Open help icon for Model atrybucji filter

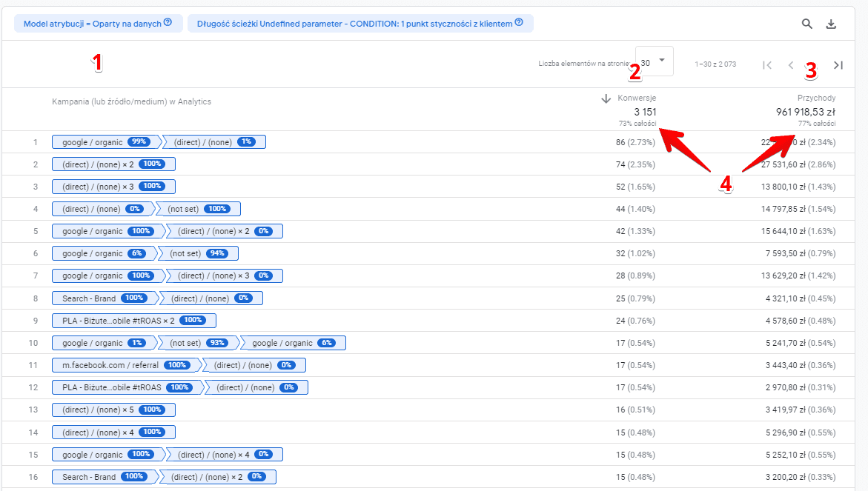[168, 23]
